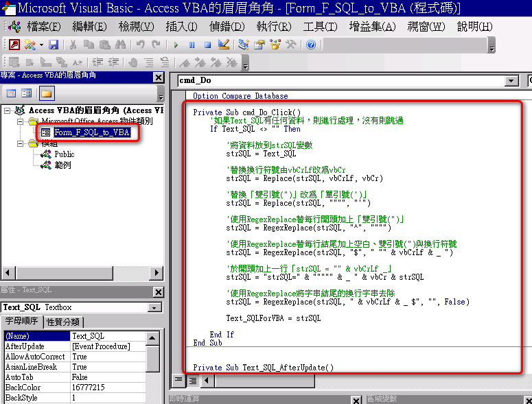Click the Undo arrow icon

coord(140,45)
